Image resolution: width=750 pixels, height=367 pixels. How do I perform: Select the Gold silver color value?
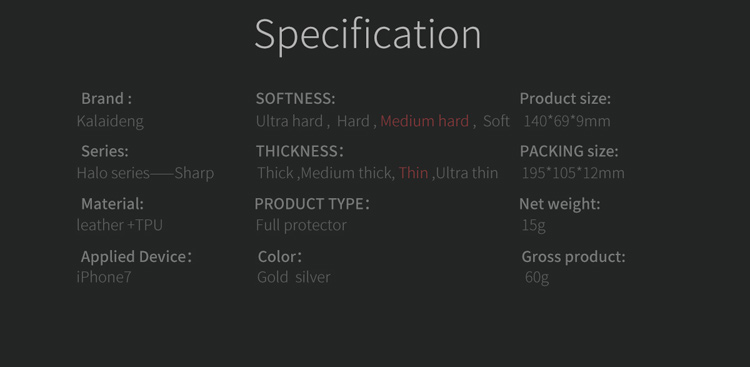pyautogui.click(x=294, y=277)
